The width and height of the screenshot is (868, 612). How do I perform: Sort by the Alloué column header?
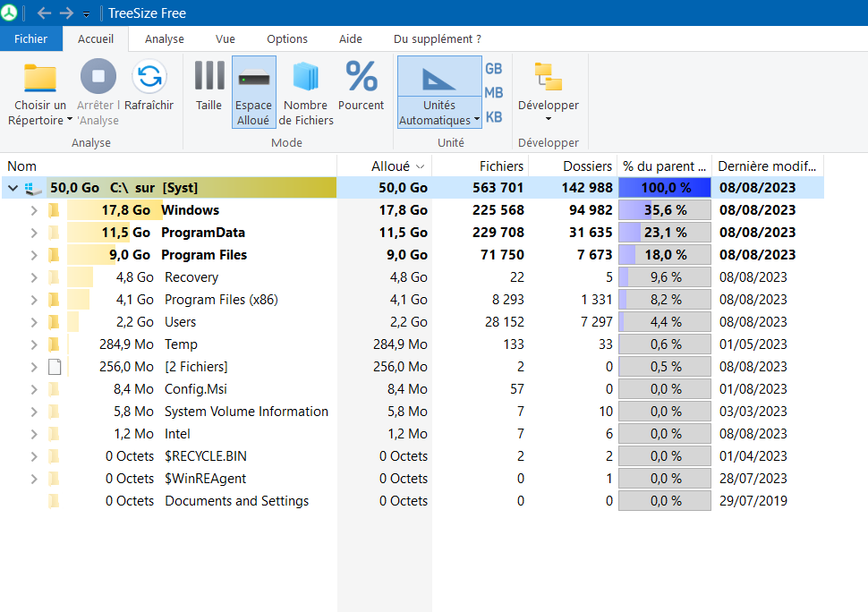click(384, 166)
